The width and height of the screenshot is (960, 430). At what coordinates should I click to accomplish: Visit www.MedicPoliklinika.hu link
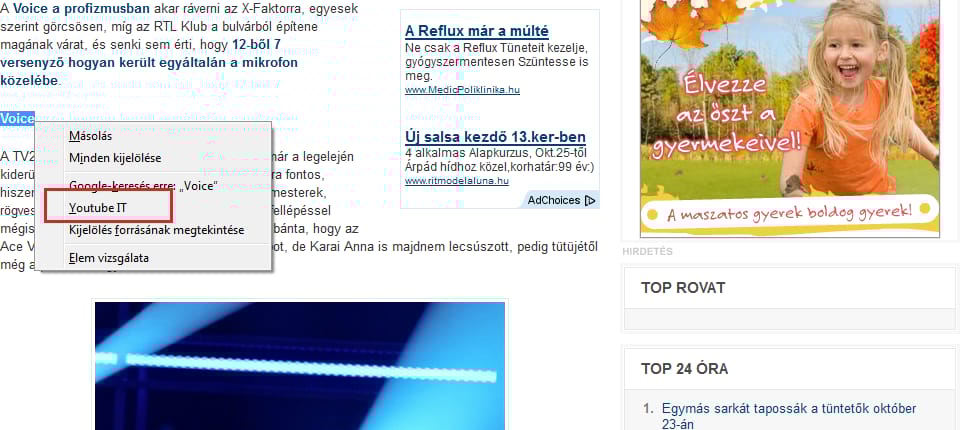click(462, 90)
